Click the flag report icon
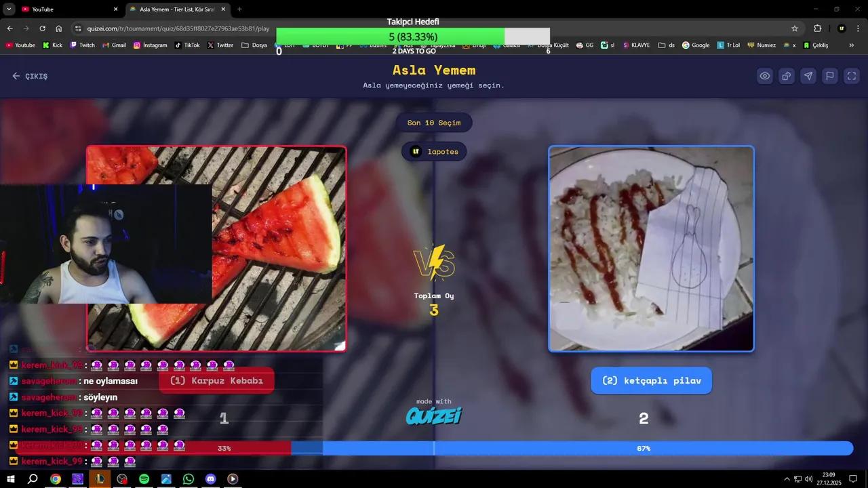 (830, 76)
